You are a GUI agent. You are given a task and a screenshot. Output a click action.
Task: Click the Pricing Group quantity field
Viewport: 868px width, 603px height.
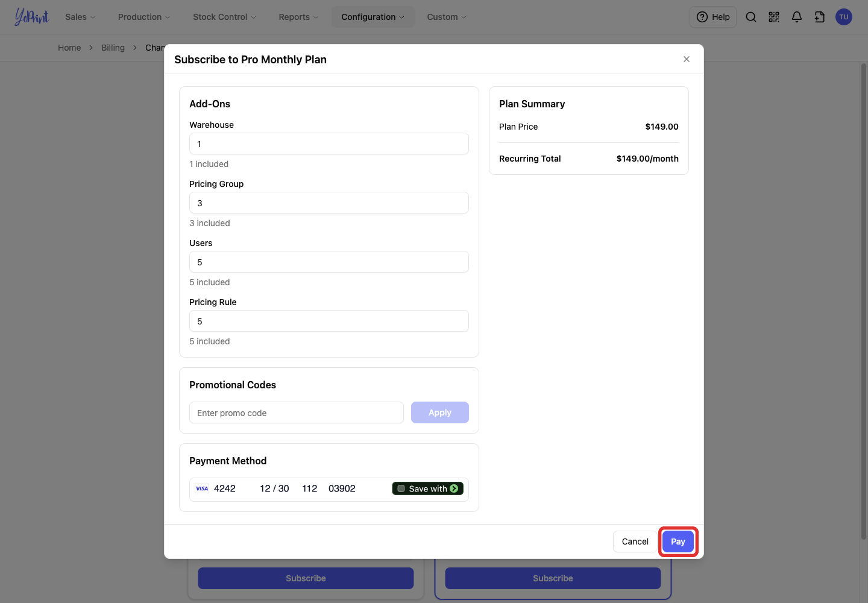(329, 203)
